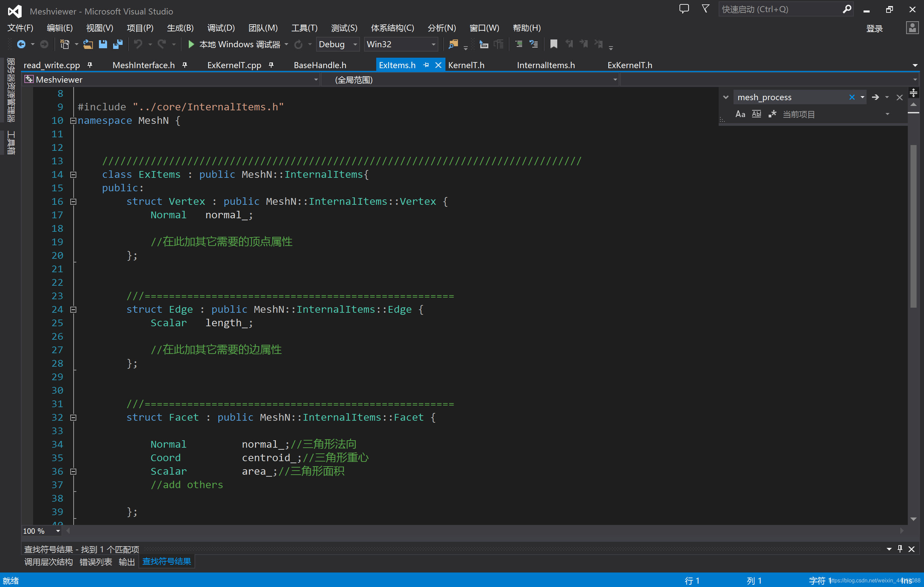Click collapse arrow on line 32 Facet struct
924x587 pixels.
73,417
